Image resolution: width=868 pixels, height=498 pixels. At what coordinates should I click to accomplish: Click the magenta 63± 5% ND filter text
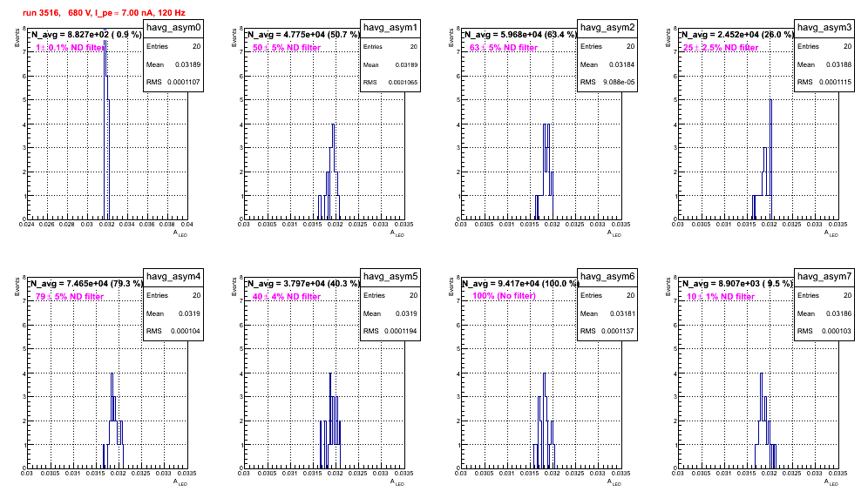coord(504,48)
